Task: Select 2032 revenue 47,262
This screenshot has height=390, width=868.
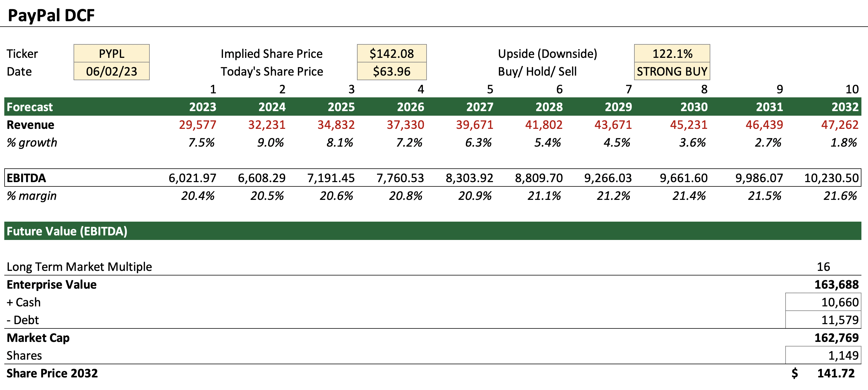Action: [840, 125]
